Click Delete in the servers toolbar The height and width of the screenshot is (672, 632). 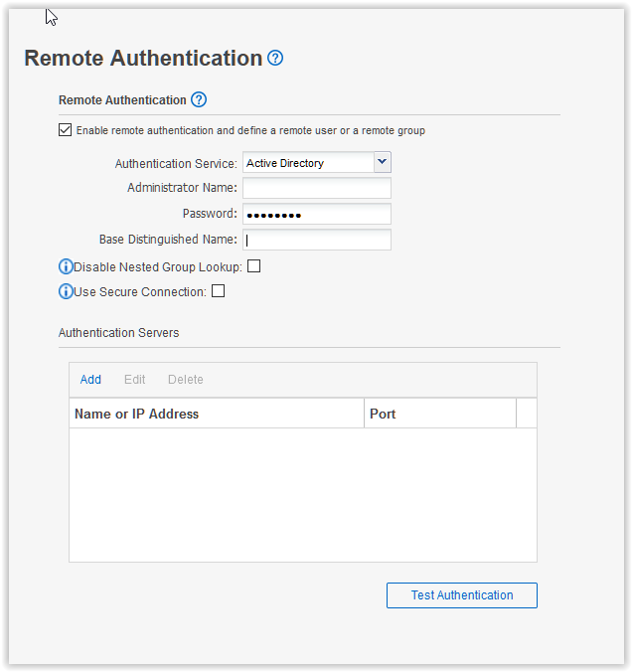(186, 380)
